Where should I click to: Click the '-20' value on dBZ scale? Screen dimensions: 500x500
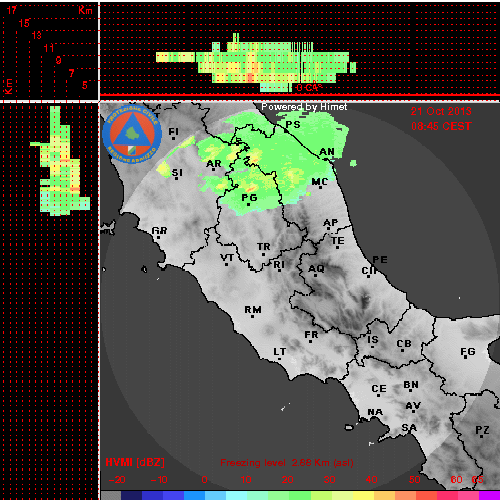point(117,480)
